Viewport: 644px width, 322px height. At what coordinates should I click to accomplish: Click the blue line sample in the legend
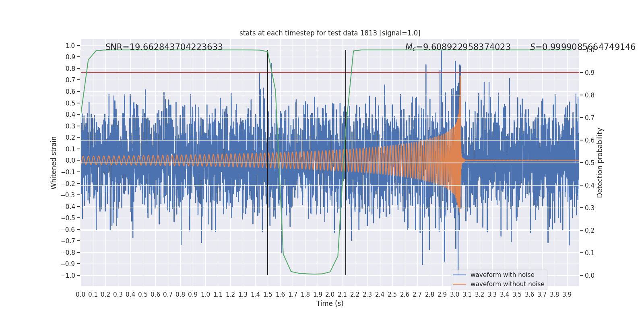[x=459, y=275]
